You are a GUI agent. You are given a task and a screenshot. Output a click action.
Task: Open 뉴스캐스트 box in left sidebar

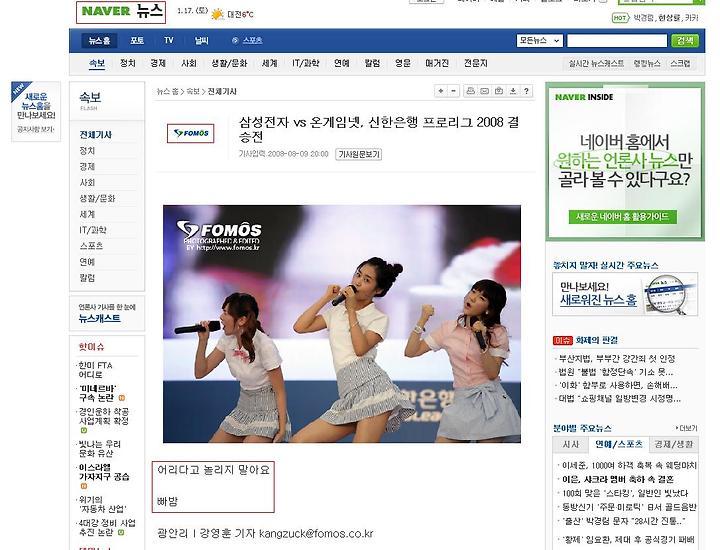pos(107,313)
